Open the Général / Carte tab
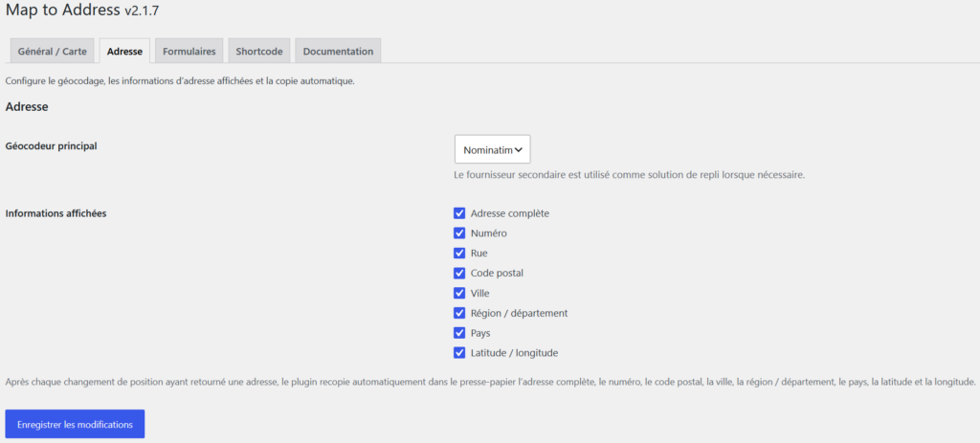Image resolution: width=980 pixels, height=443 pixels. pyautogui.click(x=53, y=52)
